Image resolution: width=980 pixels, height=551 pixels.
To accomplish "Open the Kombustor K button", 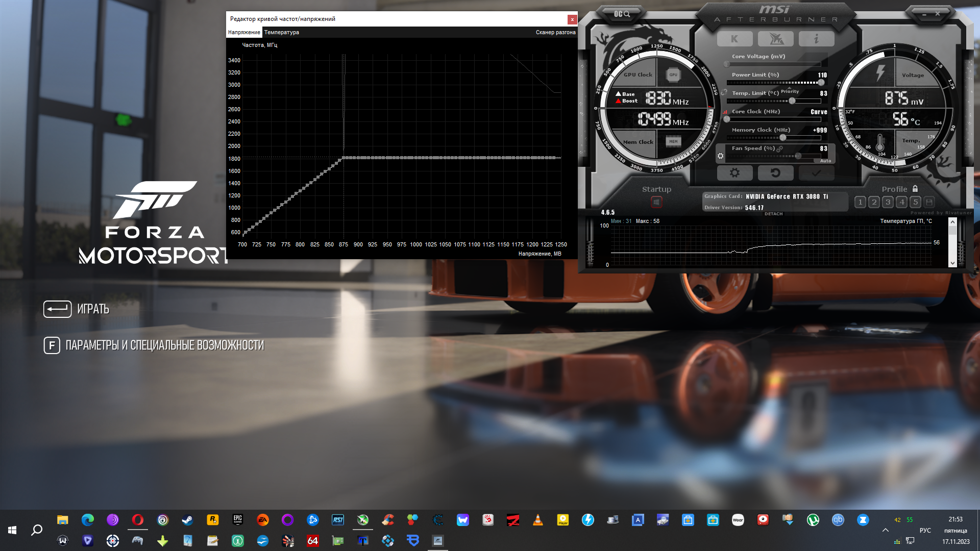I will click(x=734, y=39).
